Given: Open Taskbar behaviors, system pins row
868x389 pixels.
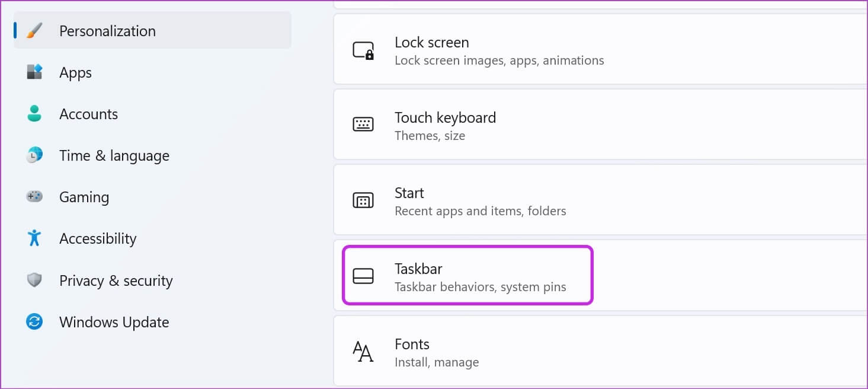Looking at the screenshot, I should (480, 277).
